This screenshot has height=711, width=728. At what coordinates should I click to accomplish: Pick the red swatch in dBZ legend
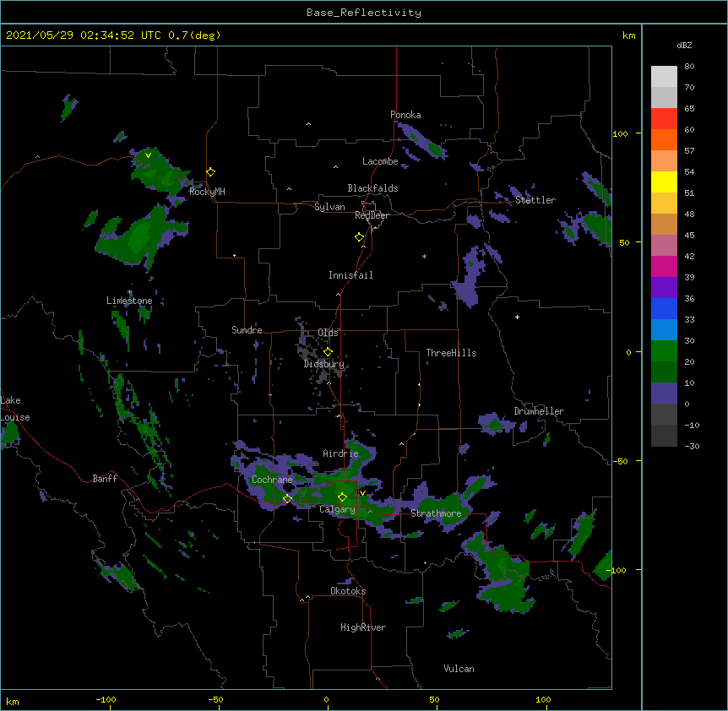[x=664, y=118]
